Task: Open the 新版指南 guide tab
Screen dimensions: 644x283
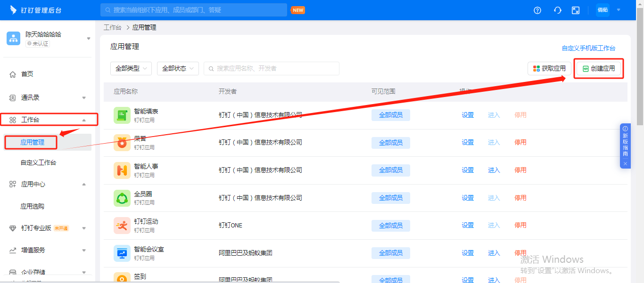Action: [x=625, y=141]
